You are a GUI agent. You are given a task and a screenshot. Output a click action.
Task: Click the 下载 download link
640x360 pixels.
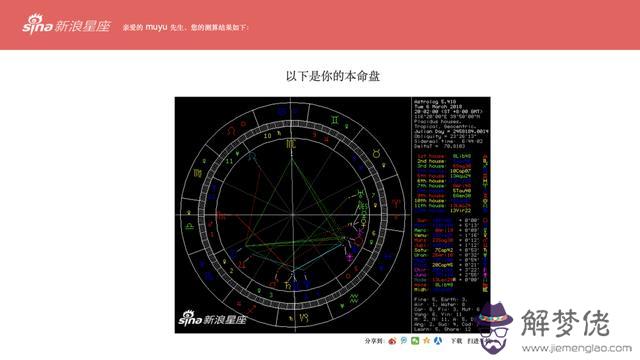[456, 341]
